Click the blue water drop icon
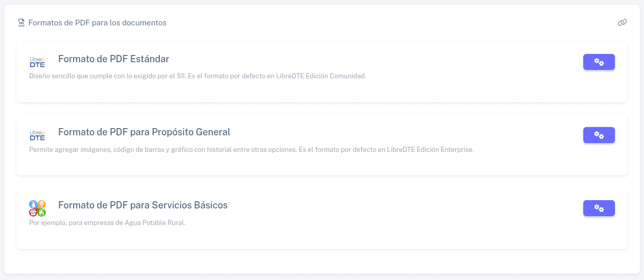 coord(33,204)
